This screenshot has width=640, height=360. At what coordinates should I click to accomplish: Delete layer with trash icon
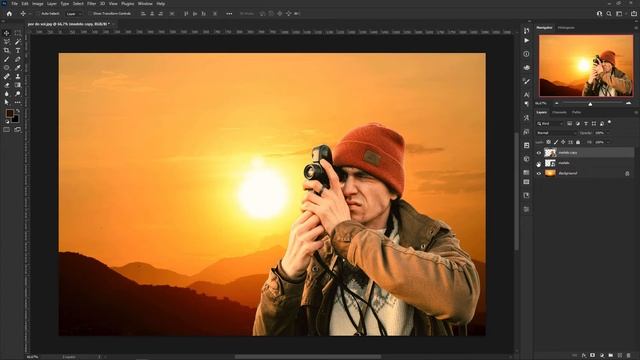pyautogui.click(x=629, y=356)
